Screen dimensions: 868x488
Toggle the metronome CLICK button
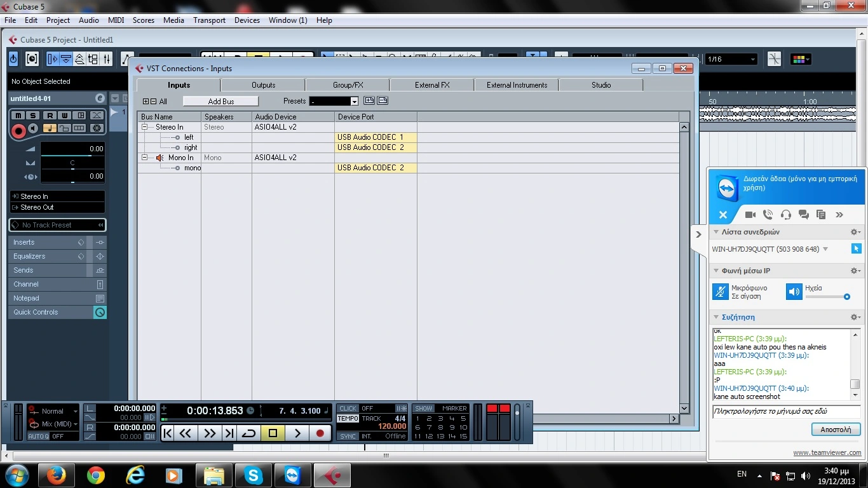[x=348, y=409]
